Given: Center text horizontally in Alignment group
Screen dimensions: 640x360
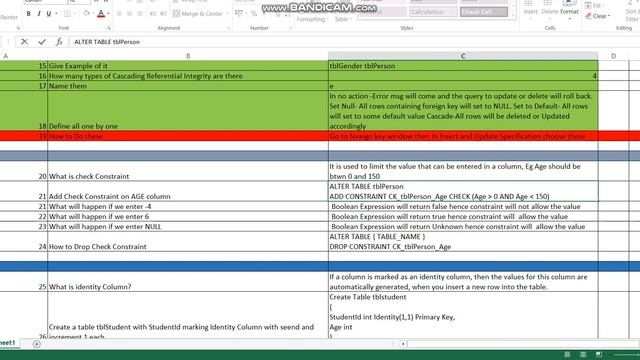Looking at the screenshot, I should click(x=129, y=14).
